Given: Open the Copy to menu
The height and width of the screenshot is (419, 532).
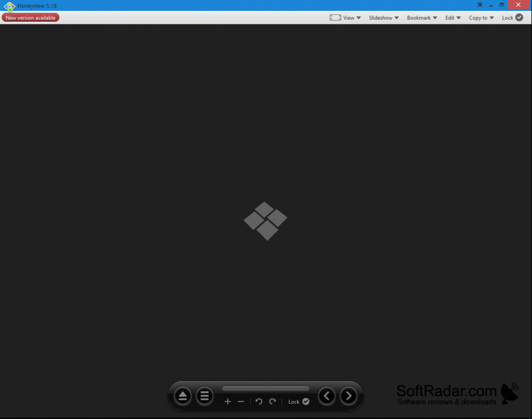Looking at the screenshot, I should click(478, 17).
